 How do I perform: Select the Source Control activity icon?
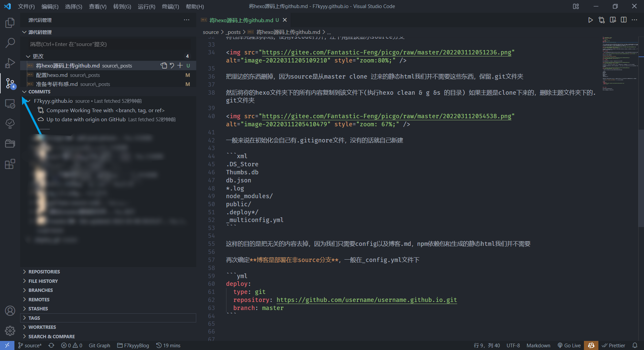(x=10, y=83)
